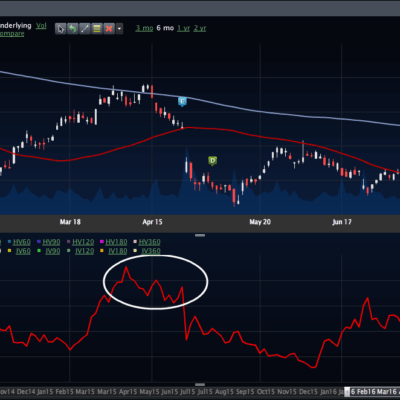This screenshot has height=400, width=400.
Task: Click Dec14 on the bottom timeline
Action: pos(26,392)
